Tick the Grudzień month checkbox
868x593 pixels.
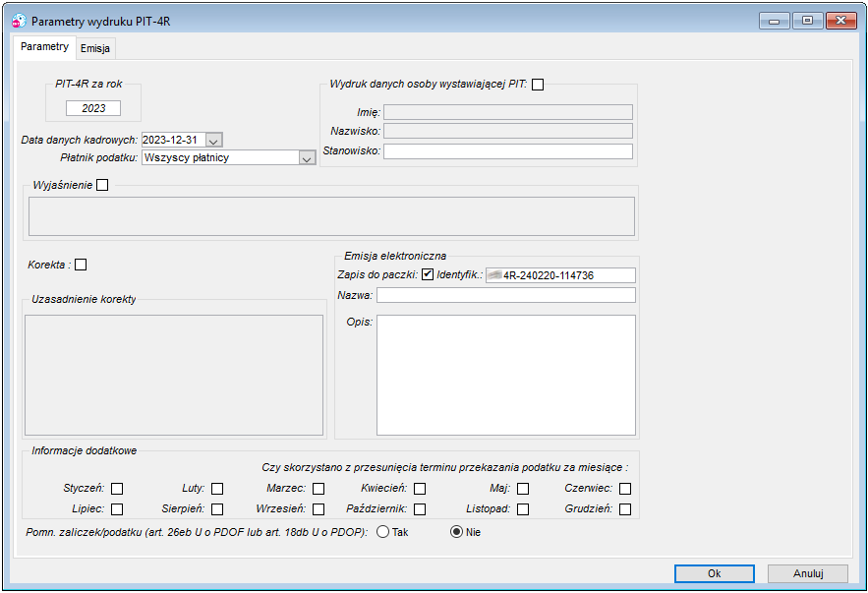click(625, 509)
